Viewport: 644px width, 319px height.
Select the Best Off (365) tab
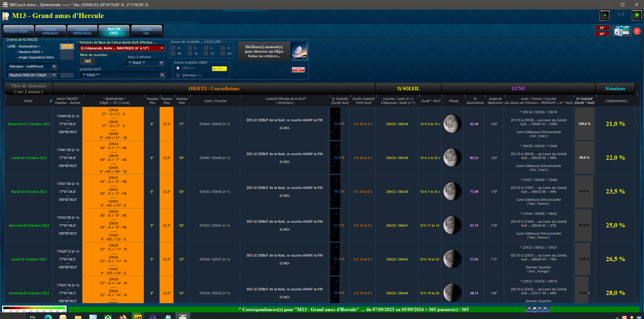tap(114, 31)
